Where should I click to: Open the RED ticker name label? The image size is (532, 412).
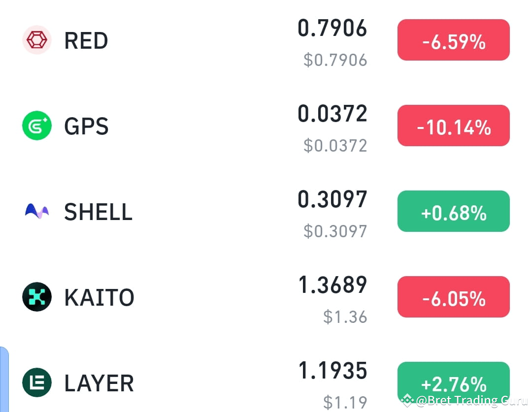click(x=86, y=40)
